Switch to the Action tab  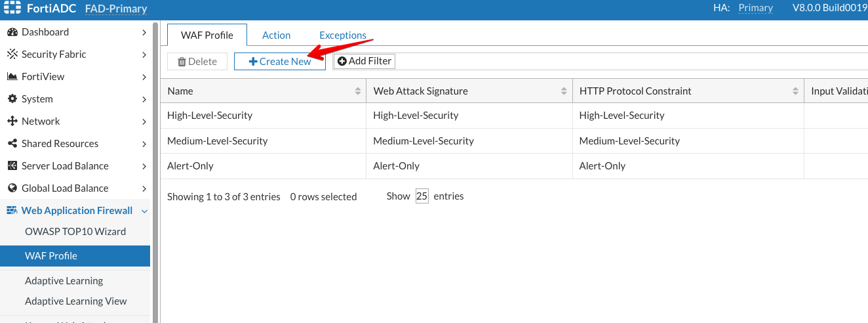(x=276, y=35)
